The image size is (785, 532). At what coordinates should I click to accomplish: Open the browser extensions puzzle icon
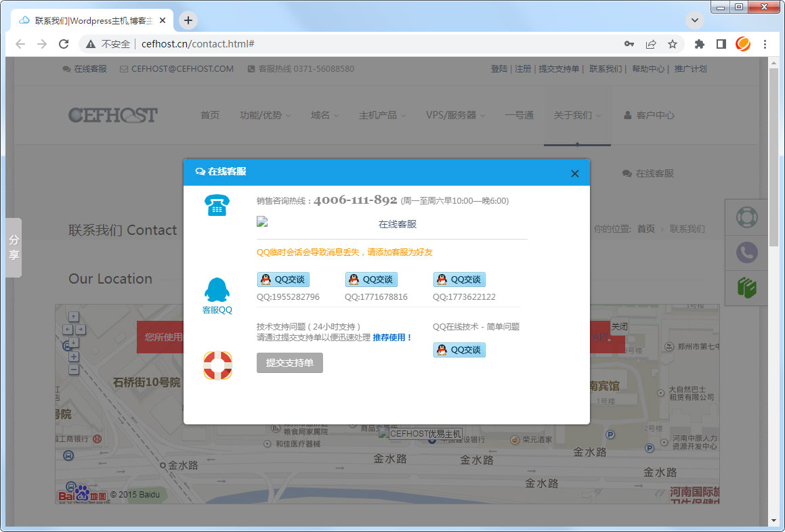point(700,44)
